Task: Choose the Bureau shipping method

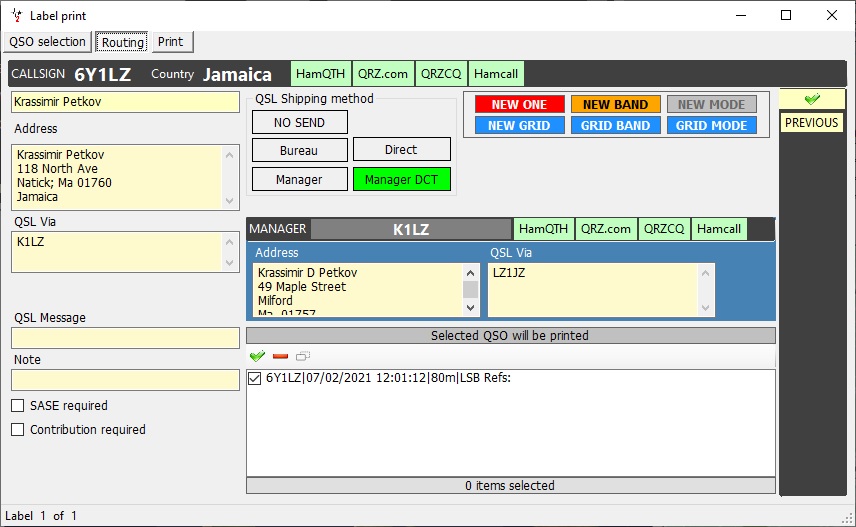Action: point(299,150)
